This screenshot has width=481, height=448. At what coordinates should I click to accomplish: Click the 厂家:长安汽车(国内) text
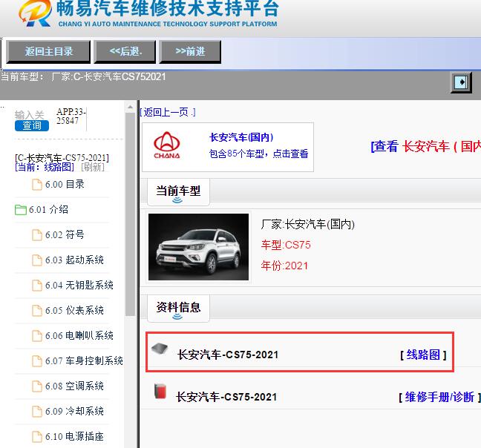point(308,224)
